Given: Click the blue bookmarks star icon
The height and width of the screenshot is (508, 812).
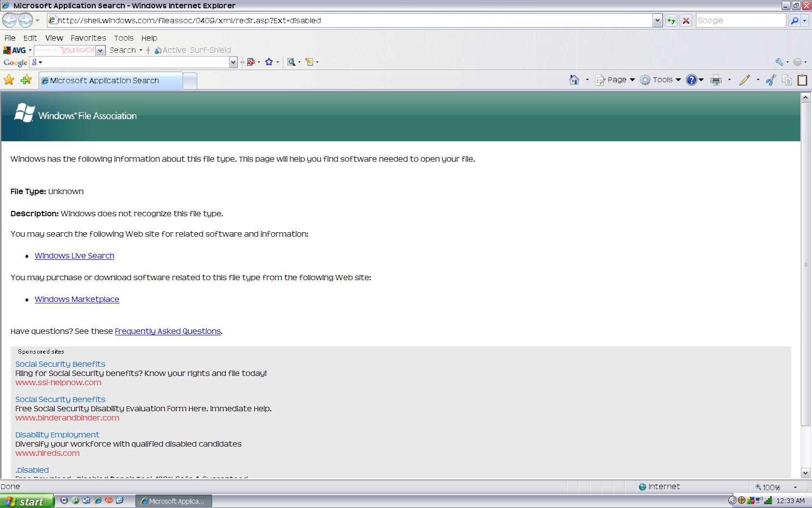Looking at the screenshot, I should pos(269,62).
